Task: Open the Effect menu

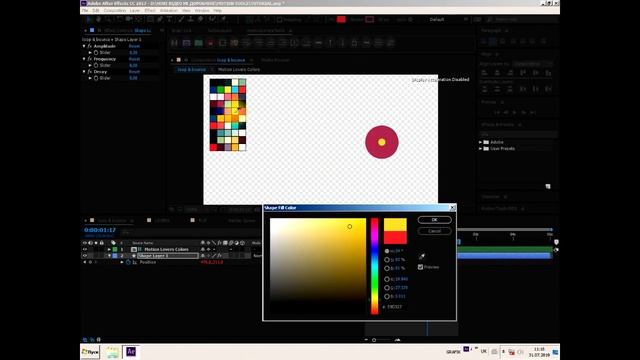Action: 150,11
